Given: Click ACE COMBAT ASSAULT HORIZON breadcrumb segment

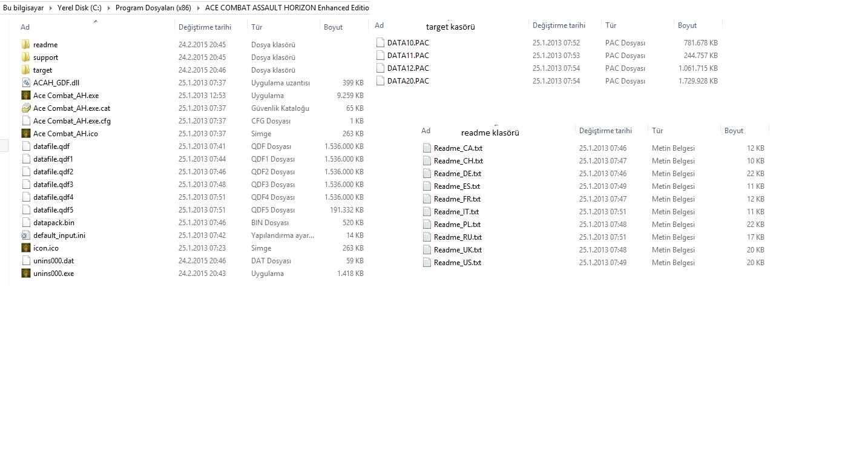Looking at the screenshot, I should pyautogui.click(x=287, y=8).
